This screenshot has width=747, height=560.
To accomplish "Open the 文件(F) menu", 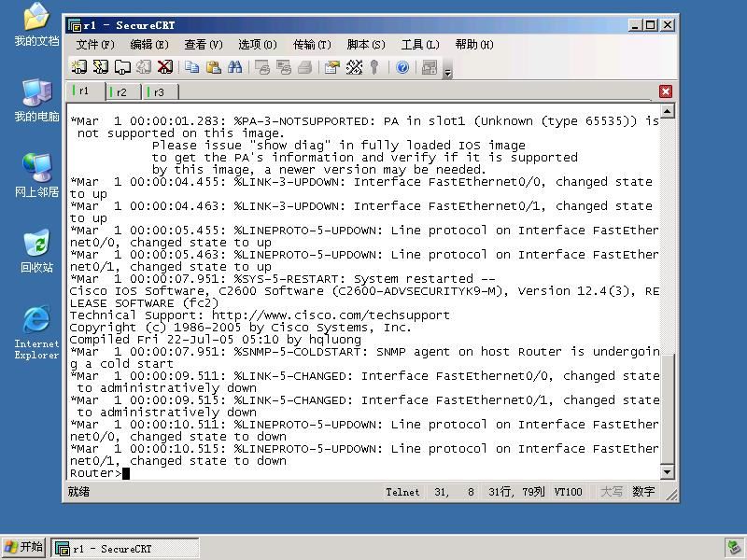I will coord(95,45).
